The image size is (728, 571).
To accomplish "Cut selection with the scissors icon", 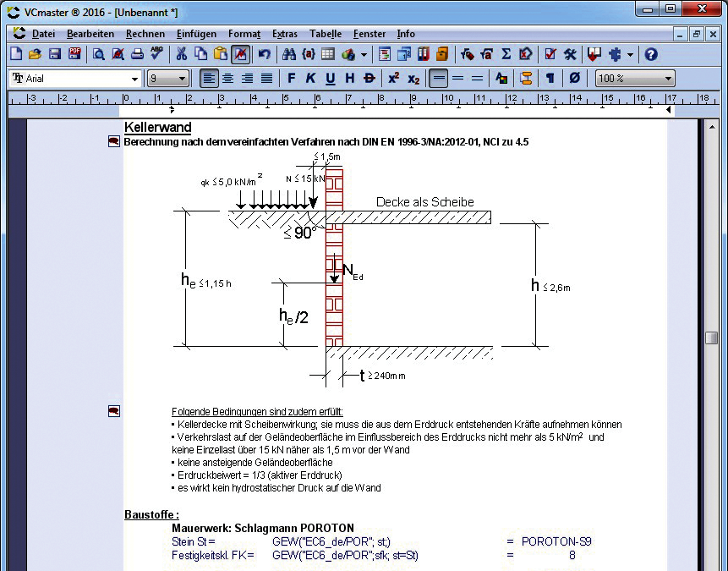I will tap(182, 54).
